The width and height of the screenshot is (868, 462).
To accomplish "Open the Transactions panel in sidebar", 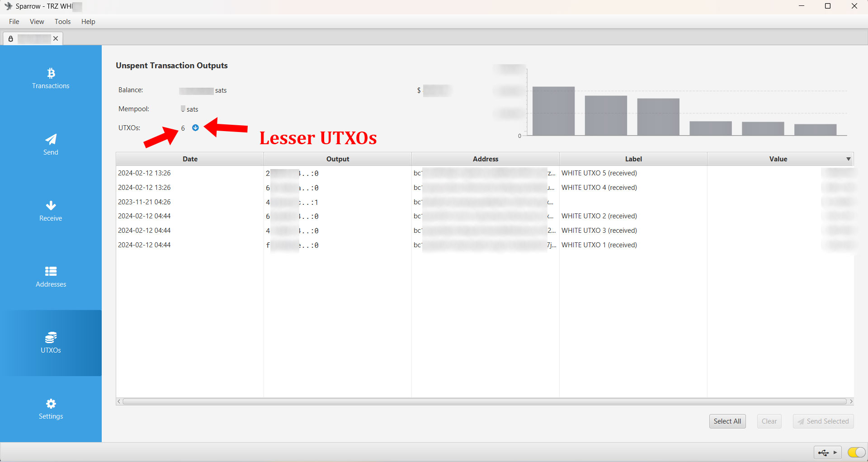I will pyautogui.click(x=51, y=79).
